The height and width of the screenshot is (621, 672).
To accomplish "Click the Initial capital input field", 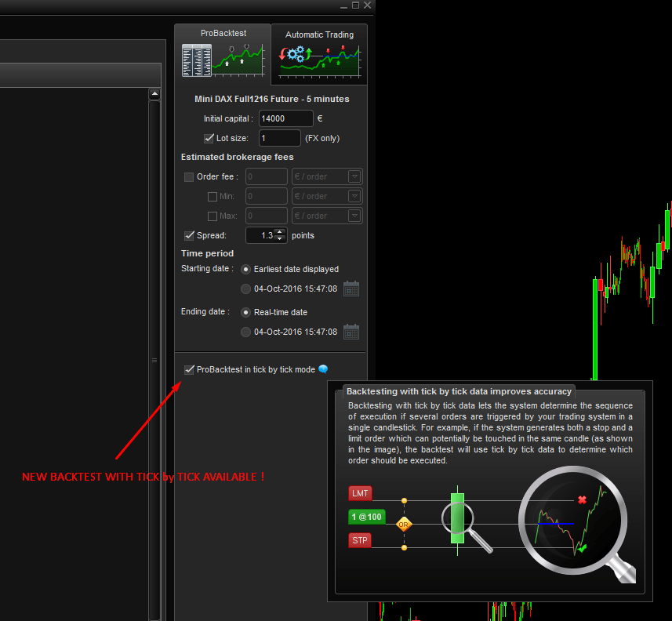I will point(285,118).
